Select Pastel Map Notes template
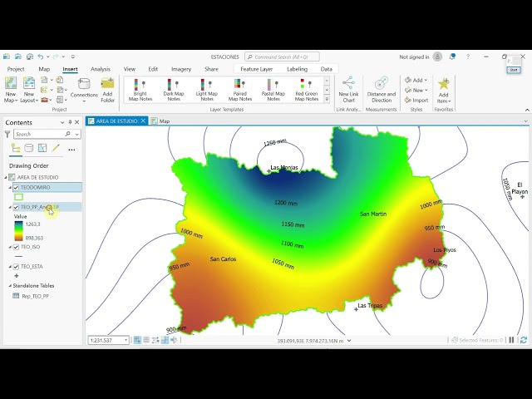Image resolution: width=532 pixels, height=399 pixels. click(x=273, y=90)
